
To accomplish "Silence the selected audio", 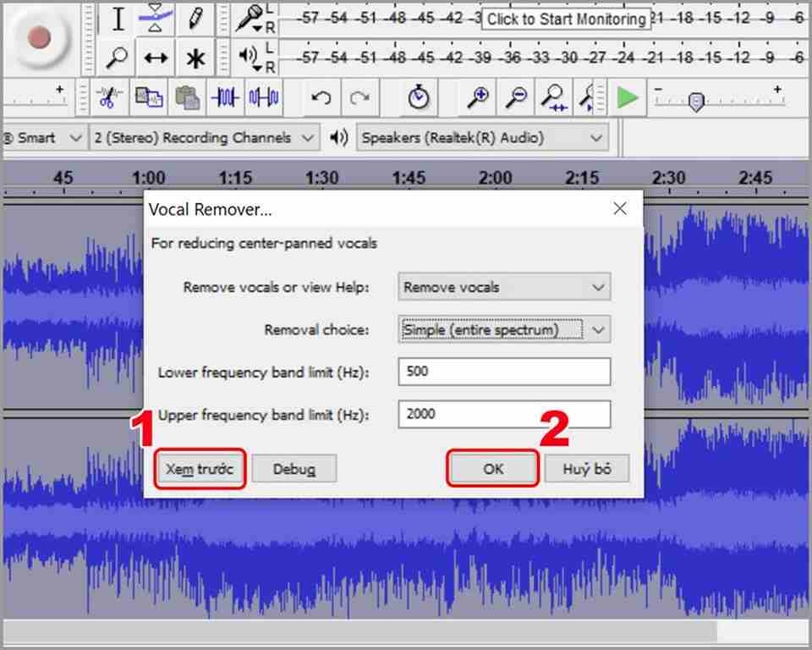I will click(x=263, y=97).
